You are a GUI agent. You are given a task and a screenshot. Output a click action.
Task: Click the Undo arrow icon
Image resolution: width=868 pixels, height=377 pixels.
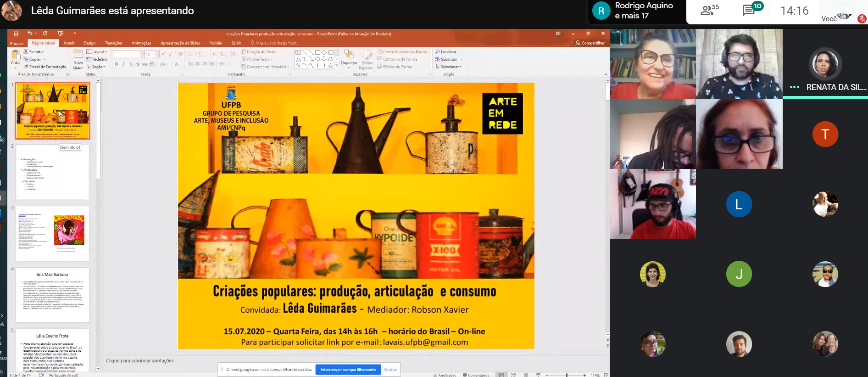tap(30, 34)
